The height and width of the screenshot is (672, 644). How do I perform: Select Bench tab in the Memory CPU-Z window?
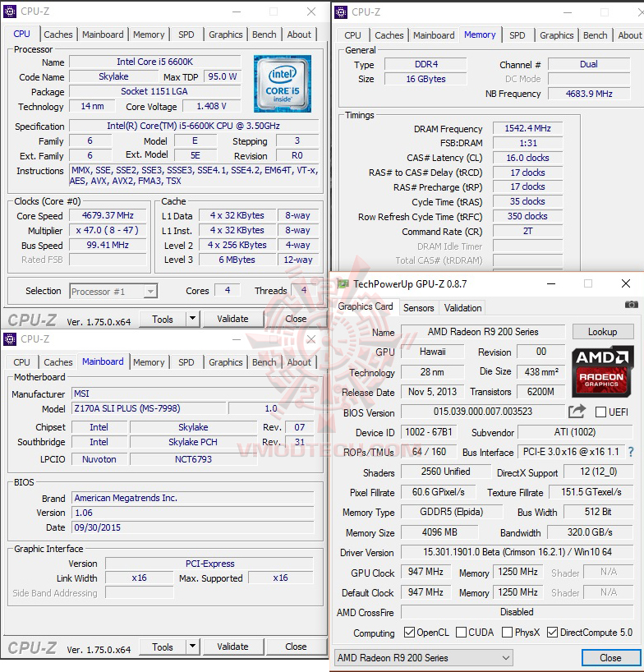[x=596, y=35]
